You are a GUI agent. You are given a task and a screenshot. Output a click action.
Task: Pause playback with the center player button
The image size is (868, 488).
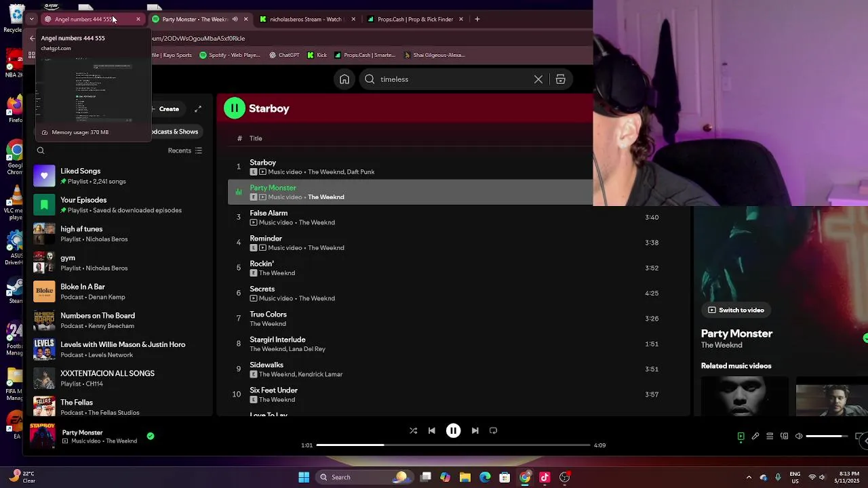click(x=453, y=430)
